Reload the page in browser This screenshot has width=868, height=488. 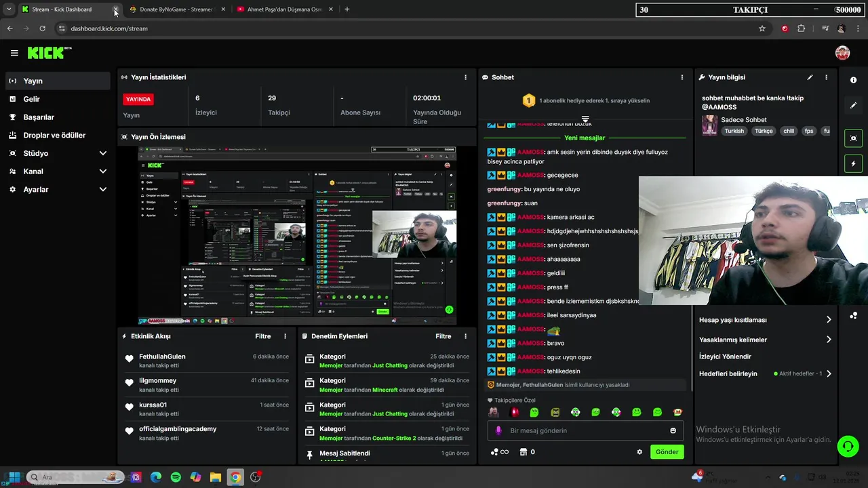pos(42,28)
